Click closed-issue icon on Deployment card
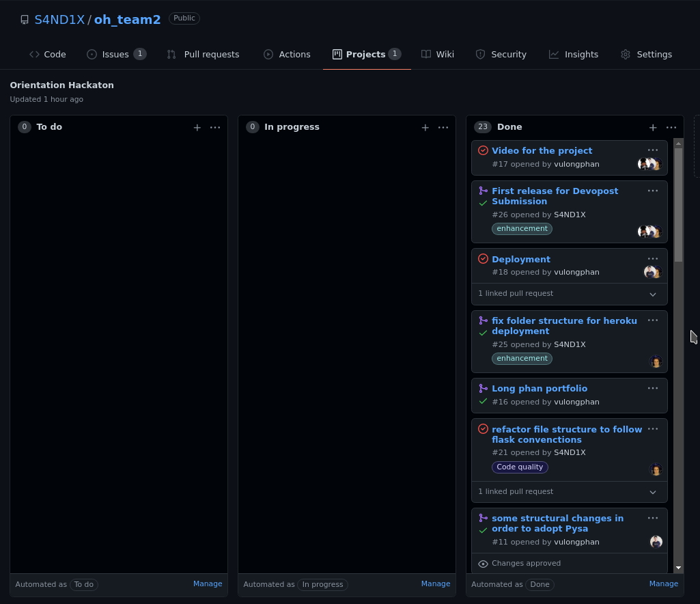The image size is (700, 604). 483,259
